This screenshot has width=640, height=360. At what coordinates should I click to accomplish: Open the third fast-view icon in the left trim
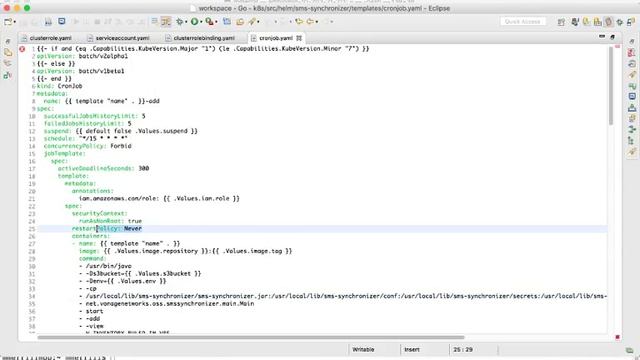(8, 64)
